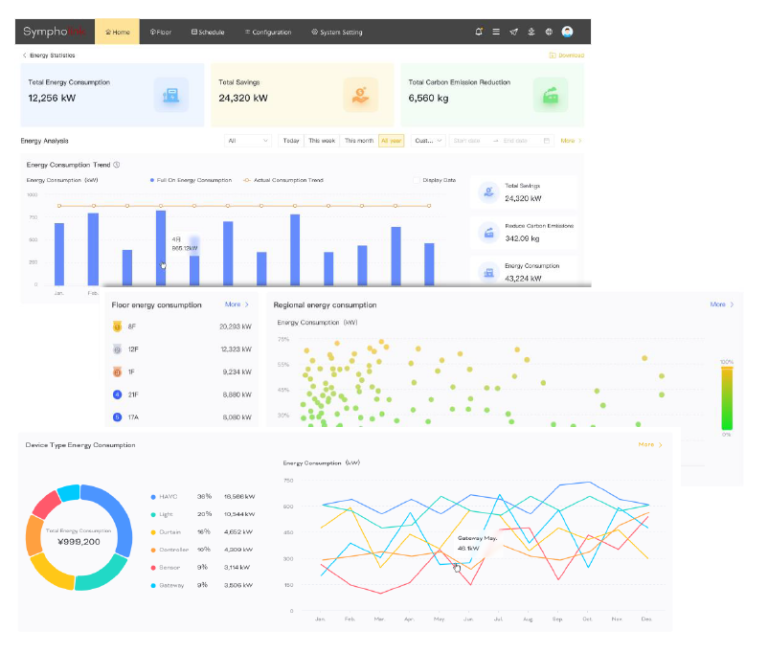This screenshot has width=768, height=653.
Task: Open the notification bell icon
Action: click(x=479, y=32)
